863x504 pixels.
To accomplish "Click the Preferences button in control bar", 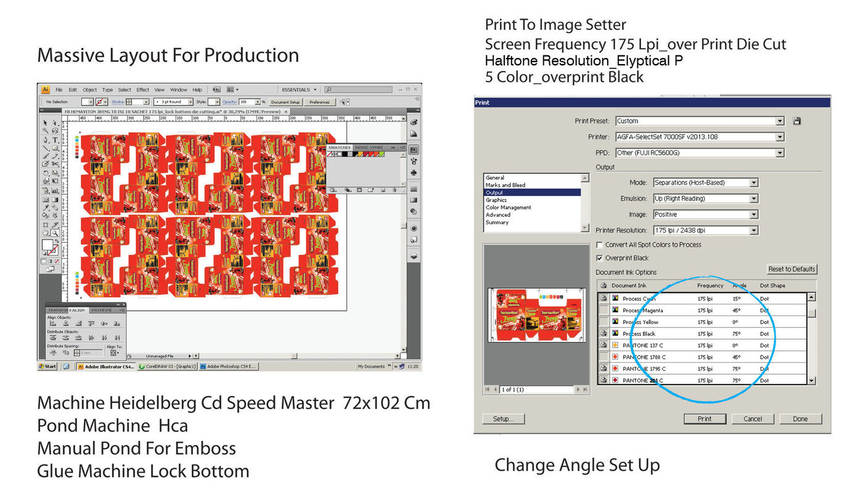I will 319,102.
